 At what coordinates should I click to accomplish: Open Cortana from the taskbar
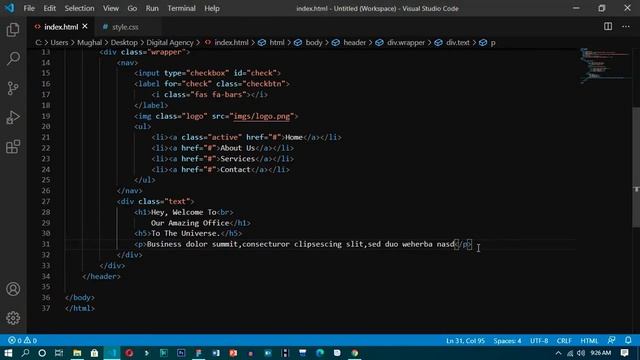pos(42,353)
